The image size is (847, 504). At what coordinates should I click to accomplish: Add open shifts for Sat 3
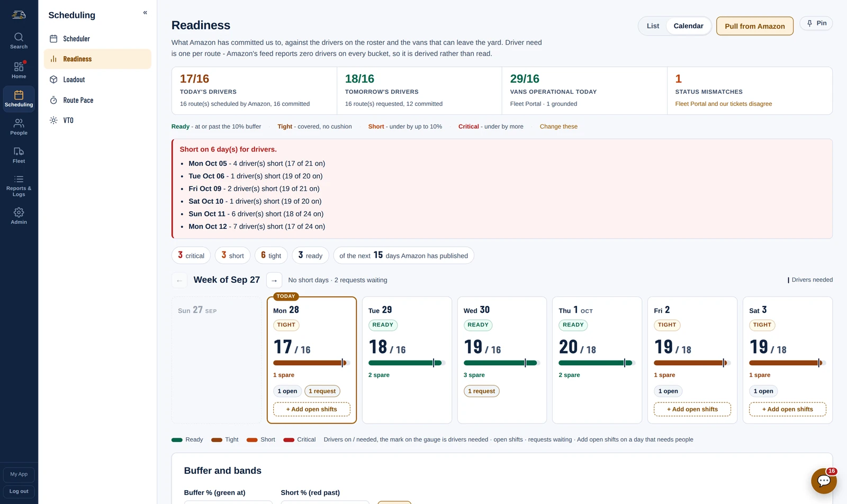[x=788, y=409]
